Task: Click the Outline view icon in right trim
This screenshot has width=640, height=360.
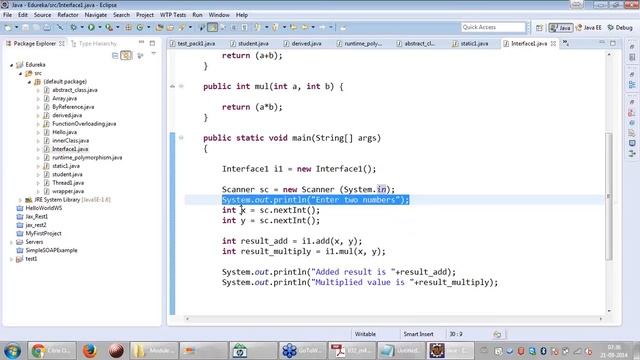Action: (x=632, y=84)
